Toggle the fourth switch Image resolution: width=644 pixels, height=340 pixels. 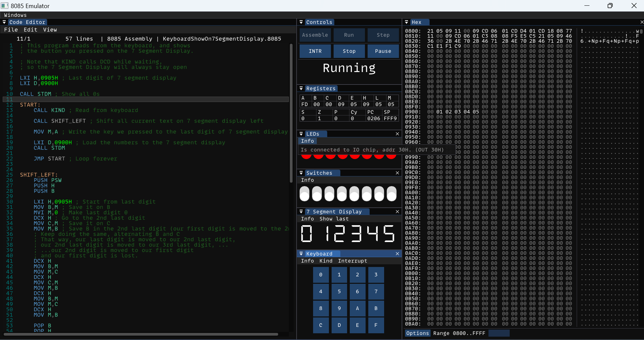pyautogui.click(x=342, y=194)
